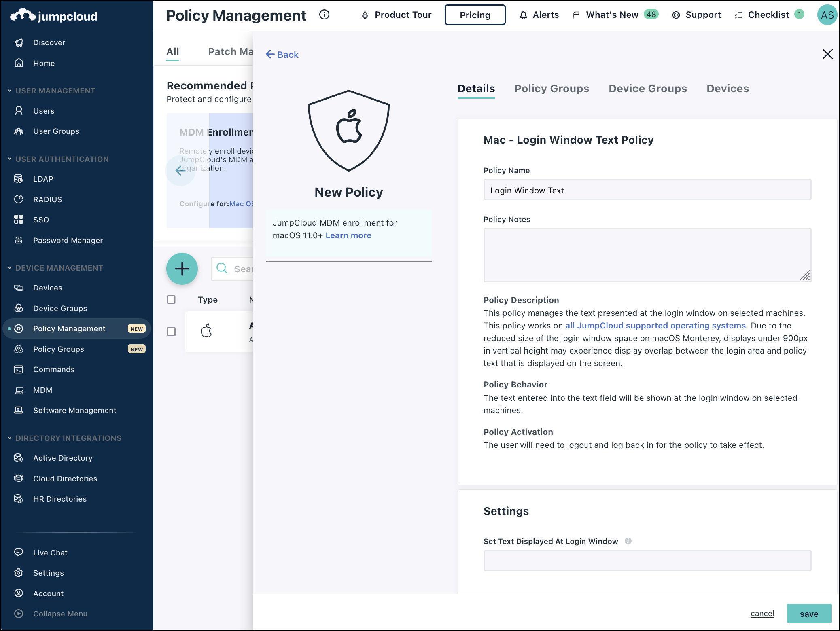The image size is (840, 631).
Task: Open Password Manager from the sidebar
Action: (x=68, y=240)
